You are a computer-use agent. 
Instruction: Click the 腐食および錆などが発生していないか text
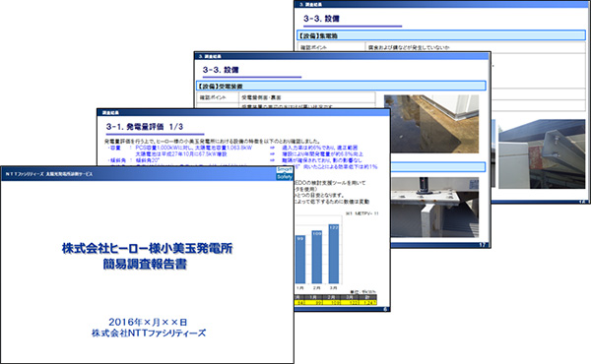(409, 48)
